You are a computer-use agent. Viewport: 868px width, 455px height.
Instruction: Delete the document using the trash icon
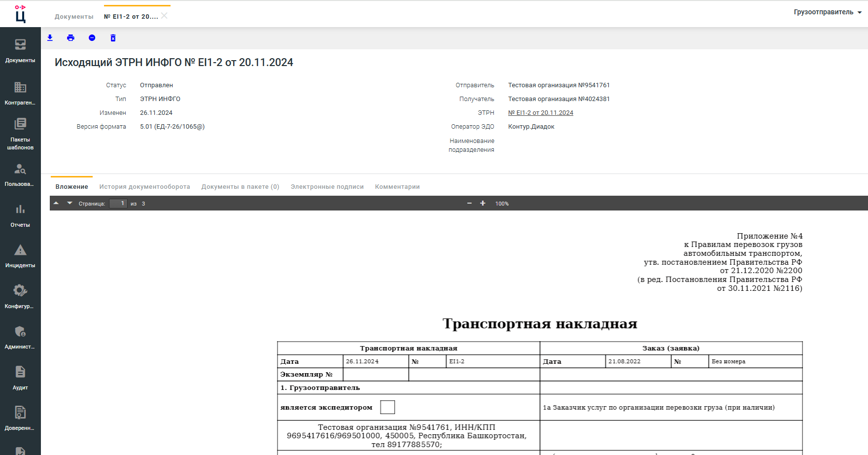(113, 37)
